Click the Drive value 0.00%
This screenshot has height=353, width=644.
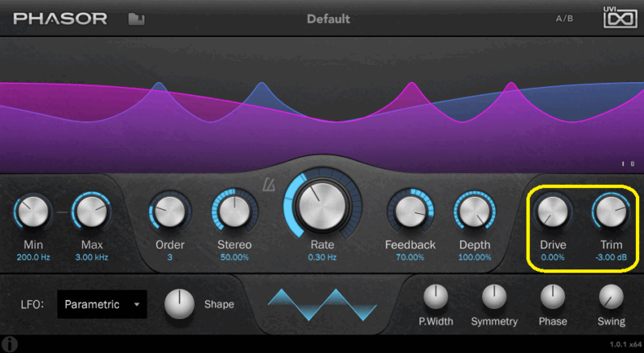[x=553, y=257]
